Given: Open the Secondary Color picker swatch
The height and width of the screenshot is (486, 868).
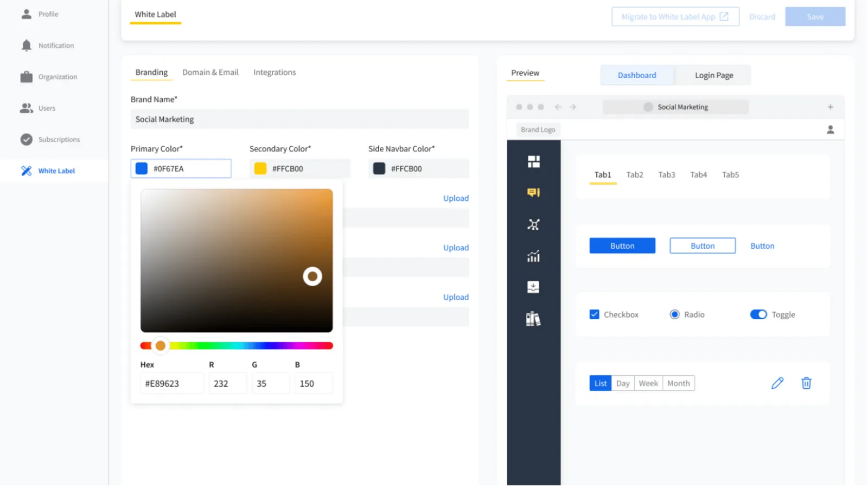Looking at the screenshot, I should (260, 169).
